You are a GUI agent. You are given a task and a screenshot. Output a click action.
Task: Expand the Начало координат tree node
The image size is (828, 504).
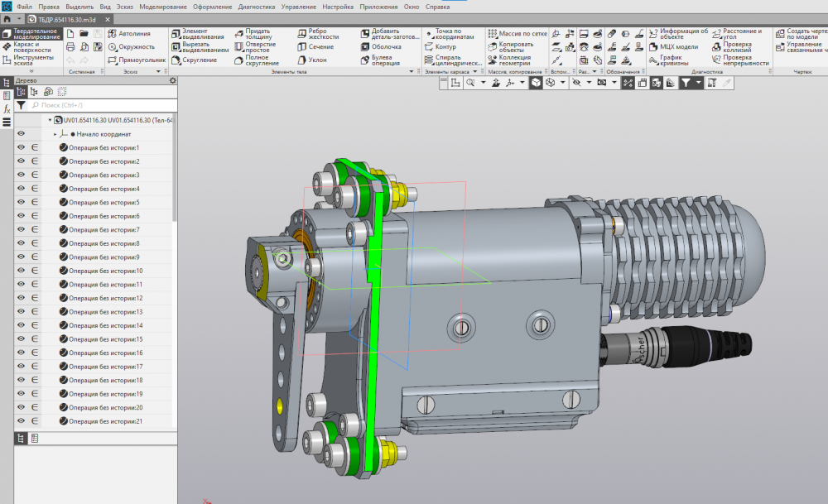(x=55, y=133)
